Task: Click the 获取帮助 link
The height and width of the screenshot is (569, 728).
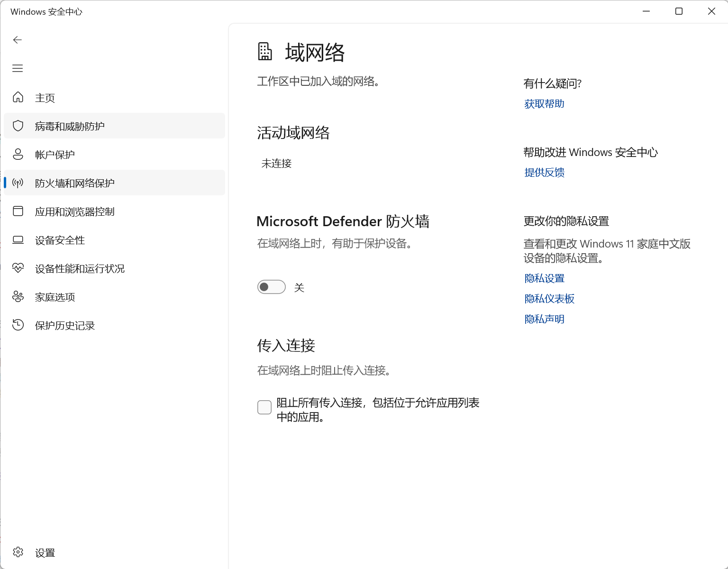Action: tap(544, 104)
